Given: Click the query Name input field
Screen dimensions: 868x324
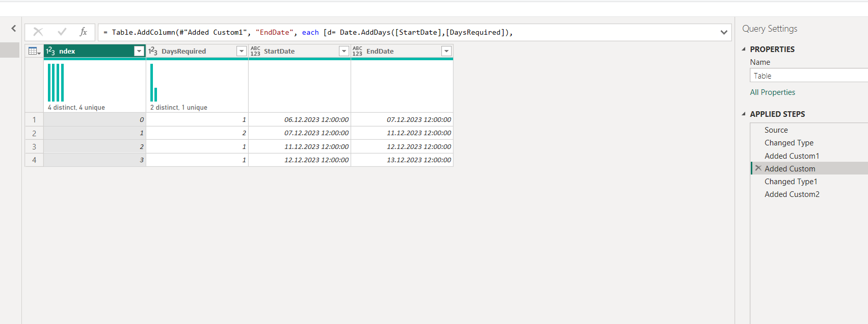Looking at the screenshot, I should pos(809,76).
